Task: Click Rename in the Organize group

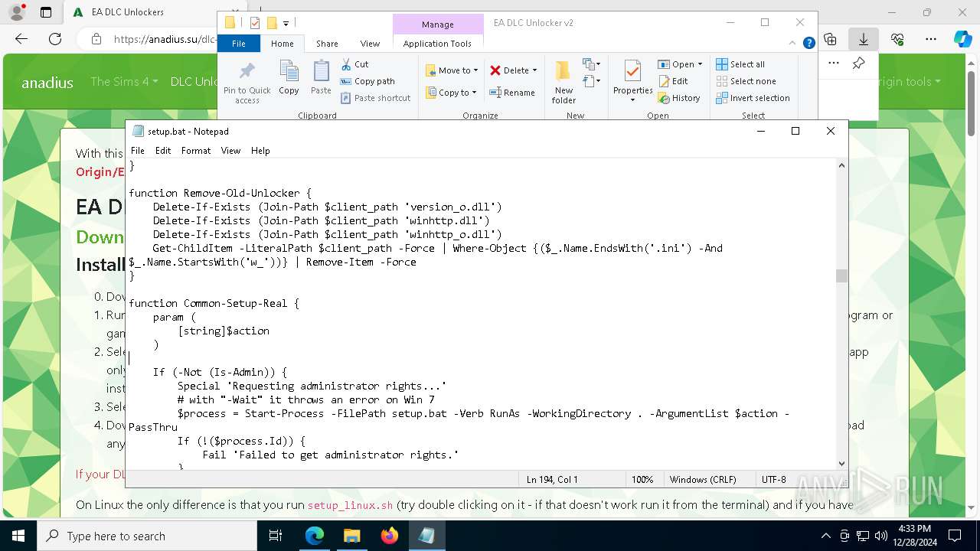Action: [512, 93]
